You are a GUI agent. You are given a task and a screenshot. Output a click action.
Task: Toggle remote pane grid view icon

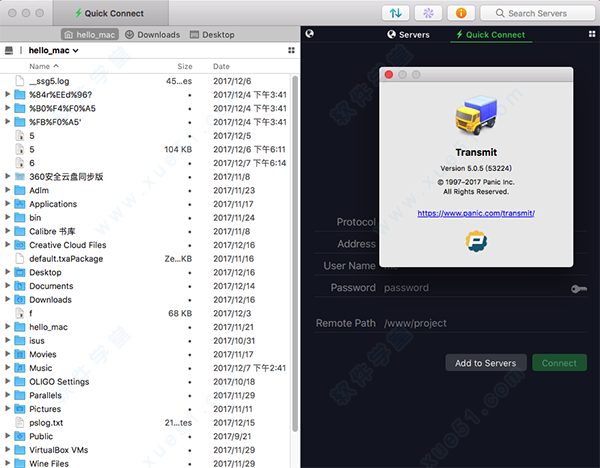[x=592, y=34]
